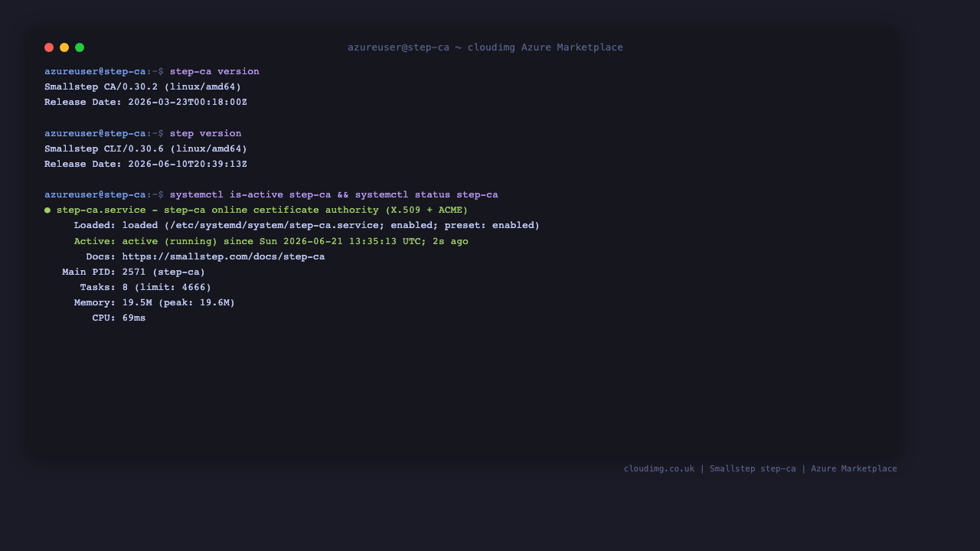Click the green service status dot
980x551 pixels.
pos(47,210)
